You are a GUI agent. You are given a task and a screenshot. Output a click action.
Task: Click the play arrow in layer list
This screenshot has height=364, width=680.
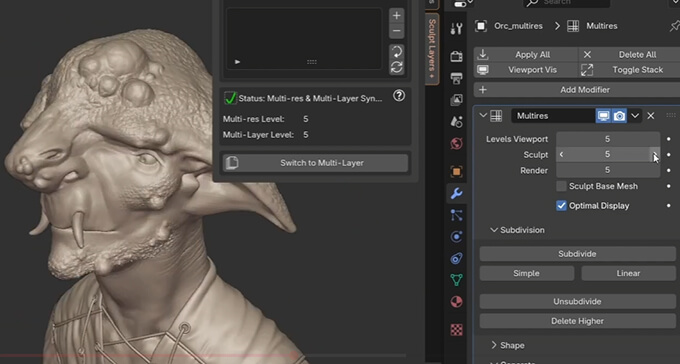click(237, 62)
